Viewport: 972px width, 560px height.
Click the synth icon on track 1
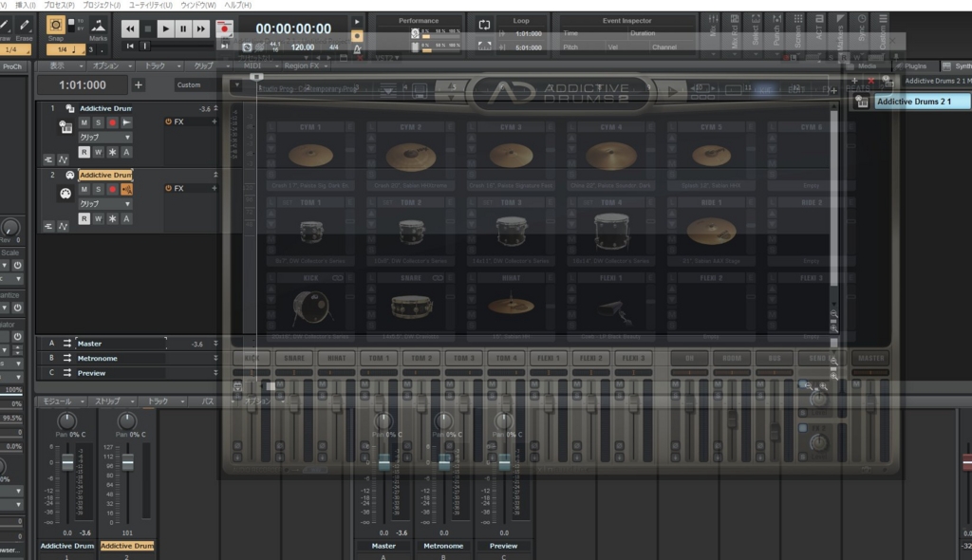tap(65, 127)
